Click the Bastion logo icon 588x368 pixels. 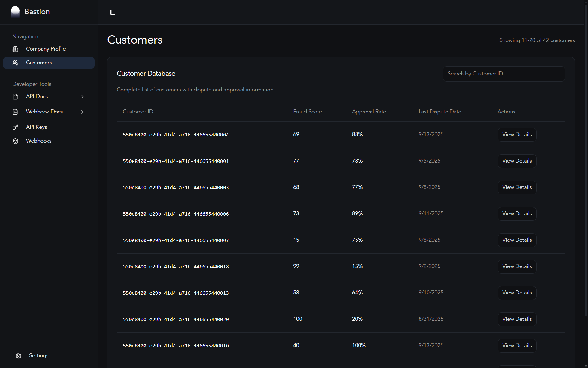[x=15, y=12]
